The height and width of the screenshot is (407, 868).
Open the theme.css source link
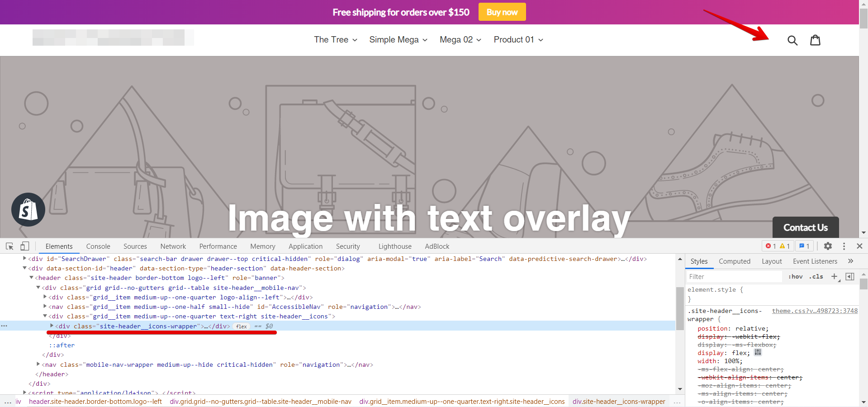[815, 311]
